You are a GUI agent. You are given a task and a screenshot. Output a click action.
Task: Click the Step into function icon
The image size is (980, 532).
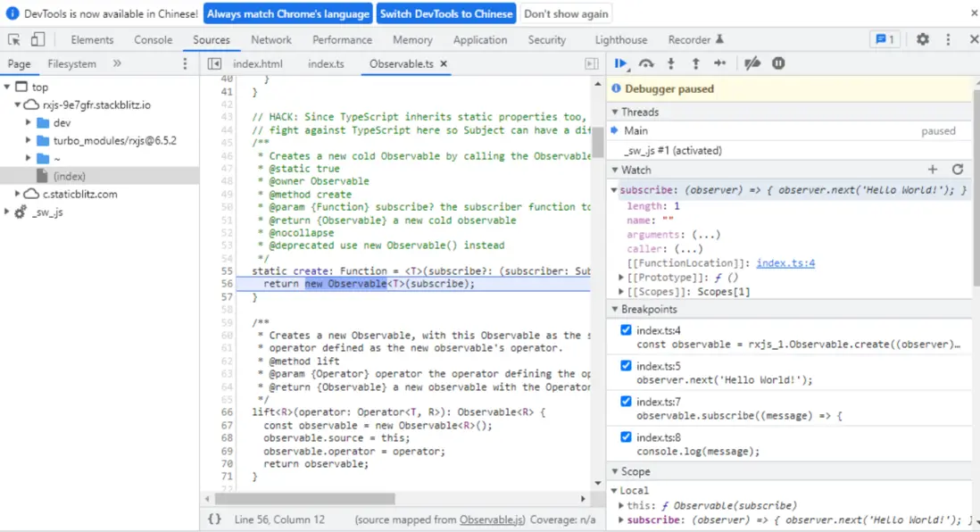click(672, 63)
